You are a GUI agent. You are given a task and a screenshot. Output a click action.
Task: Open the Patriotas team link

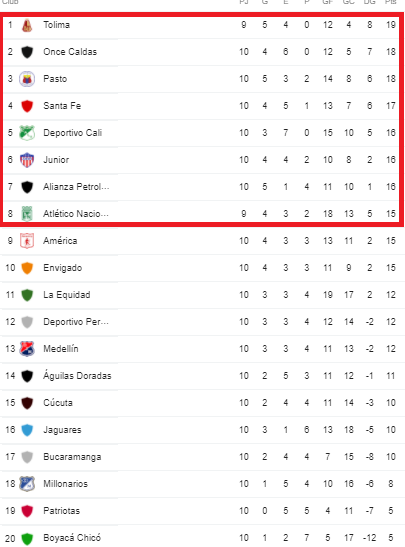point(61,511)
